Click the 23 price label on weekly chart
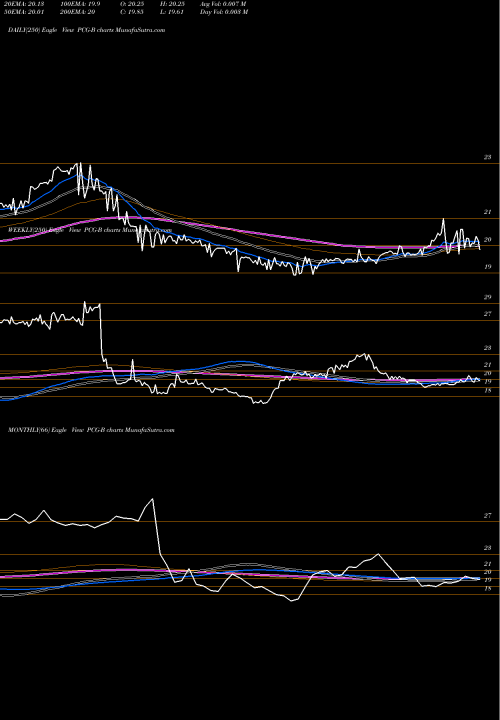This screenshot has height=720, width=500. pos(487,348)
